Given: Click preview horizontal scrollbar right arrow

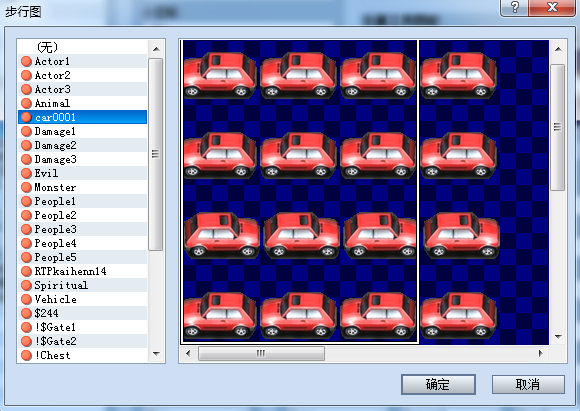Looking at the screenshot, I should pyautogui.click(x=540, y=353).
